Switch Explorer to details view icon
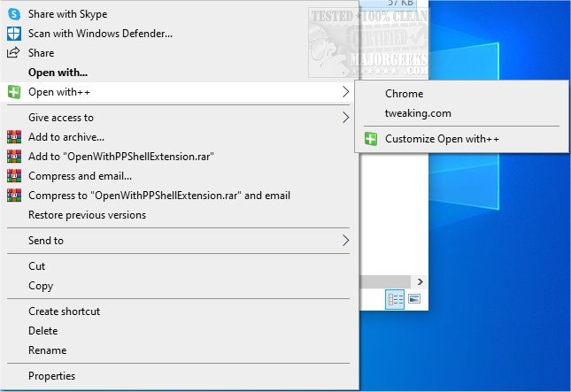Image resolution: width=571 pixels, height=392 pixels. (395, 300)
